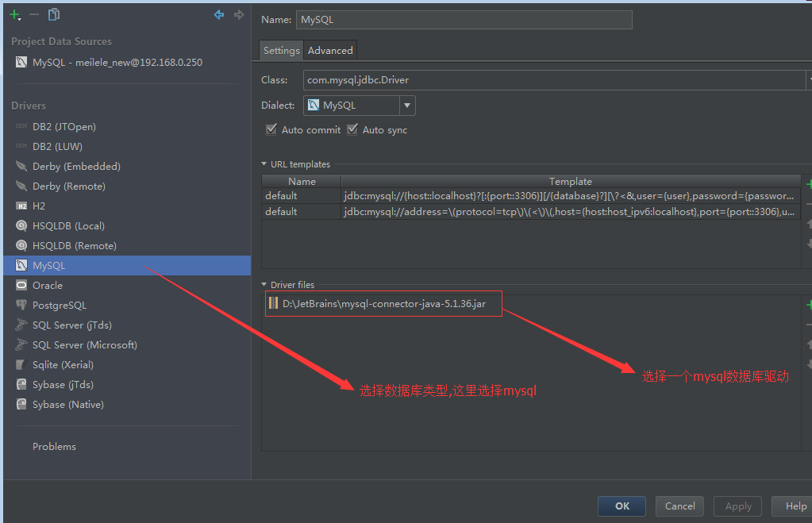This screenshot has width=812, height=523.
Task: Switch to the Advanced tab
Action: tap(330, 50)
